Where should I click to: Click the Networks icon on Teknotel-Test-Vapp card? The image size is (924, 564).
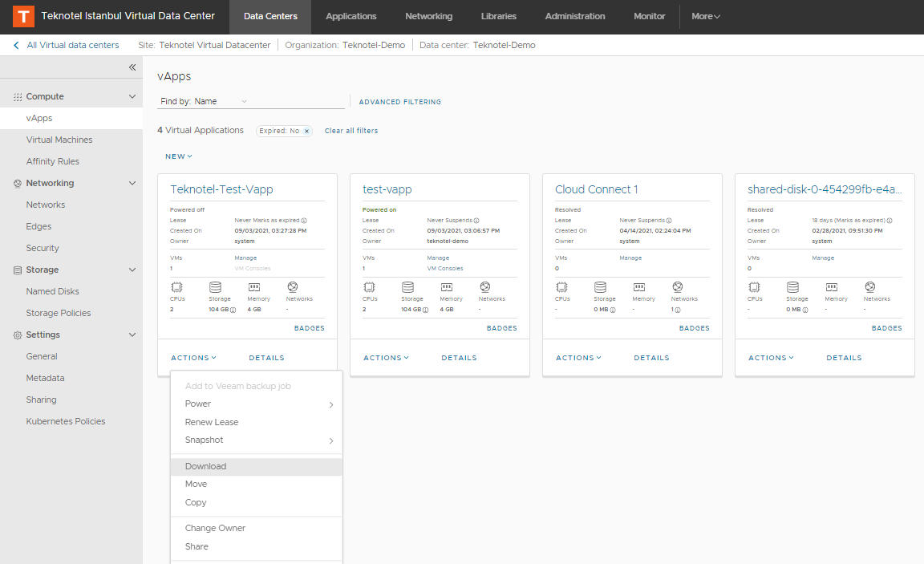pos(292,287)
